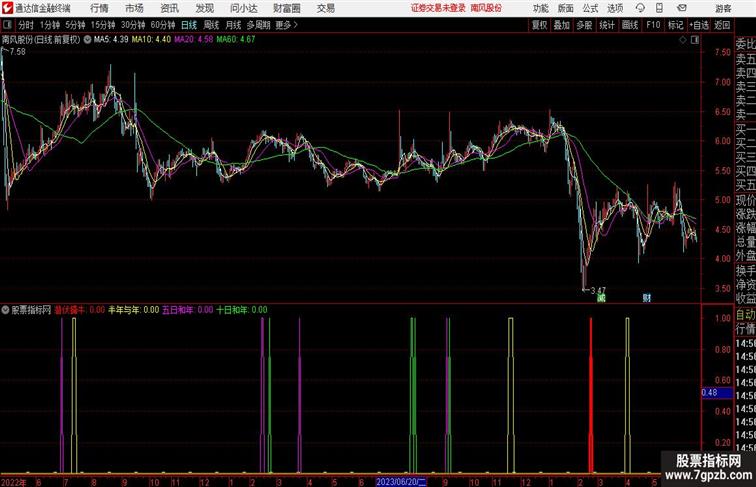Click the MA5: 4.39 indicator label
This screenshot has width=756, height=487.
click(x=111, y=40)
